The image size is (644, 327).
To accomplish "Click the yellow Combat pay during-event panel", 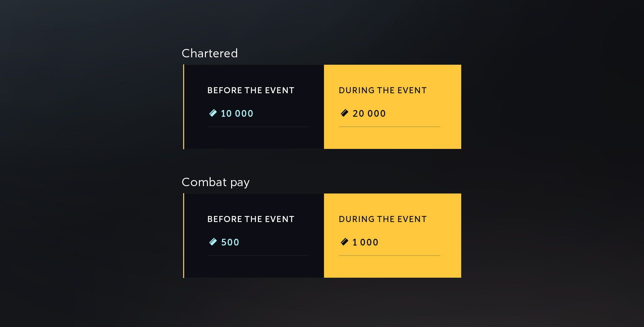I will pyautogui.click(x=392, y=267).
